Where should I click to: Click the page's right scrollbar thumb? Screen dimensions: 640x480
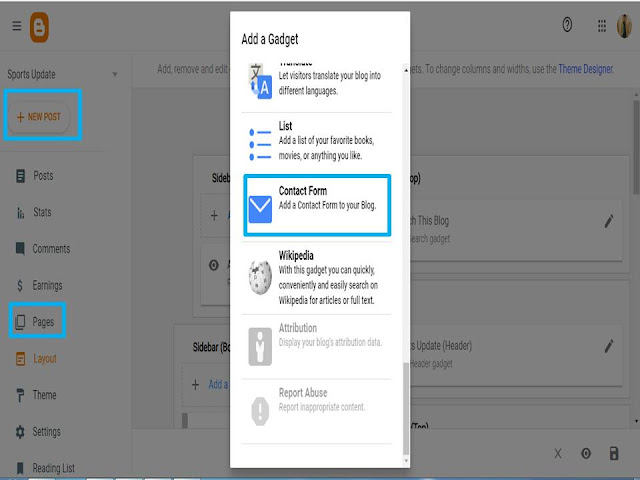click(x=637, y=145)
